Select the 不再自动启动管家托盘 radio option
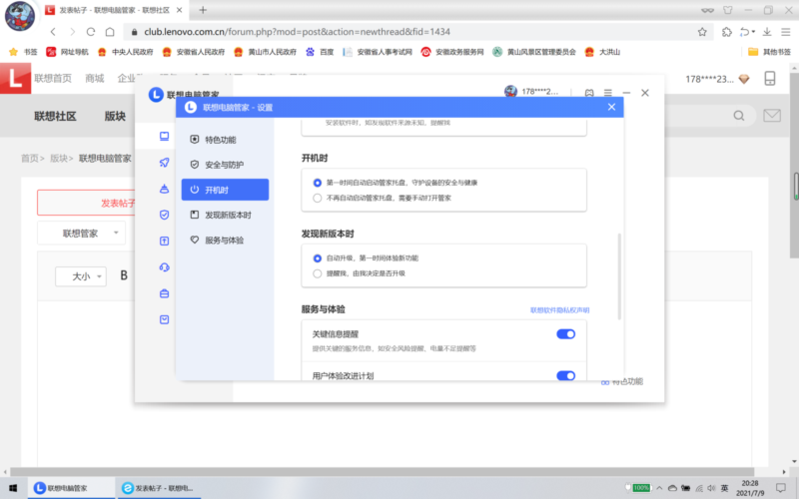The width and height of the screenshot is (799, 499). click(317, 198)
